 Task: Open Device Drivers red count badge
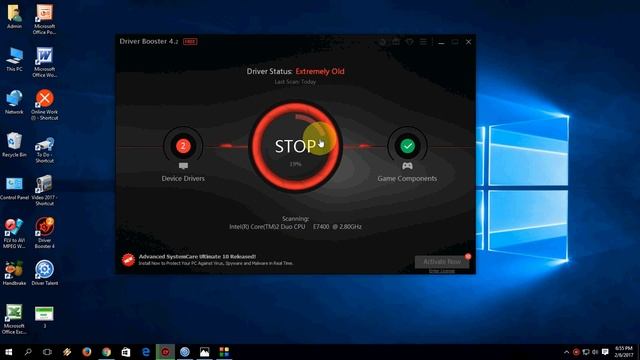[183, 146]
